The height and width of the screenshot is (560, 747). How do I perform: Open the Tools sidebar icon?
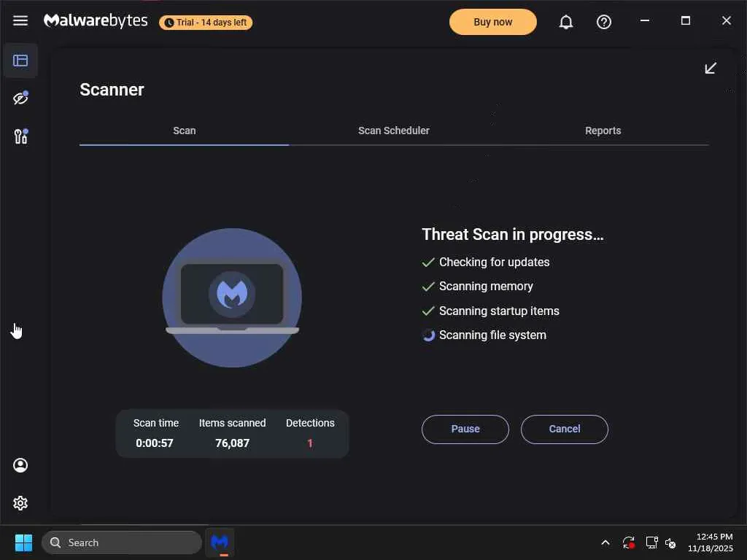[20, 136]
